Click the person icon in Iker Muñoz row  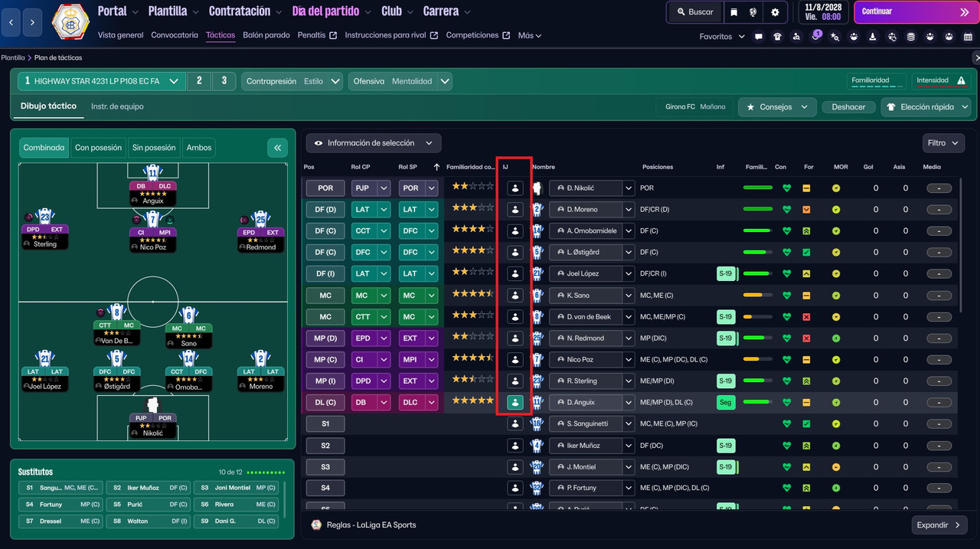click(x=515, y=445)
